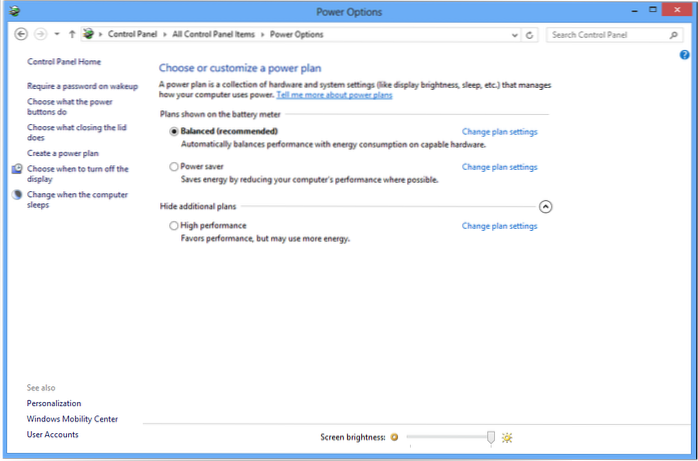Screen dimensions: 698x461
Task: Select the High performance plan
Action: [174, 226]
